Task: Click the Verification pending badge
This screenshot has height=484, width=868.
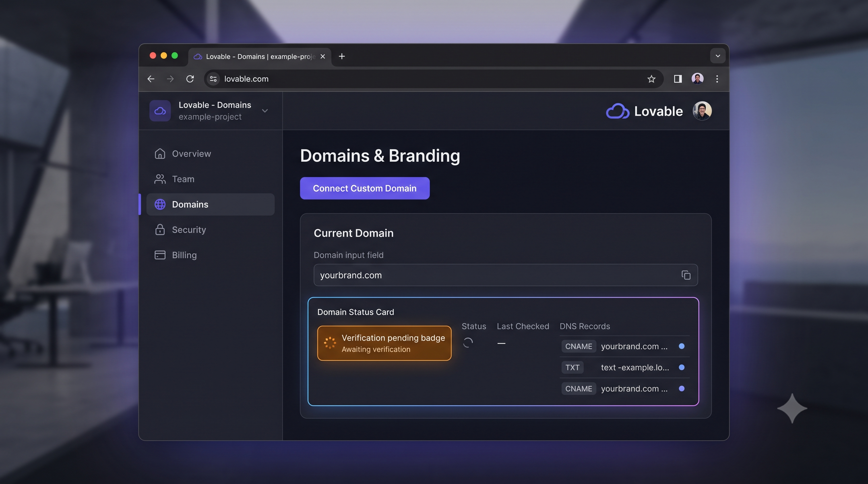Action: 384,343
